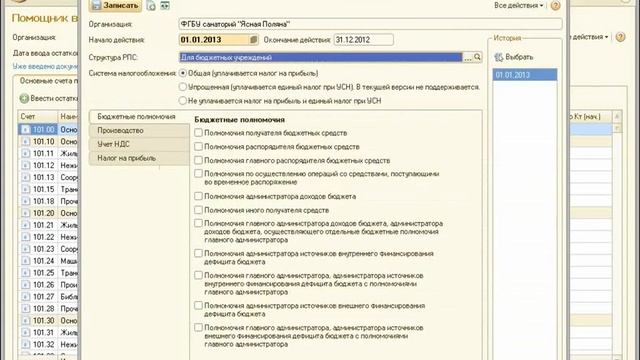Click the Окончание действия date field
Image resolution: width=640 pixels, height=360 pixels.
364,40
